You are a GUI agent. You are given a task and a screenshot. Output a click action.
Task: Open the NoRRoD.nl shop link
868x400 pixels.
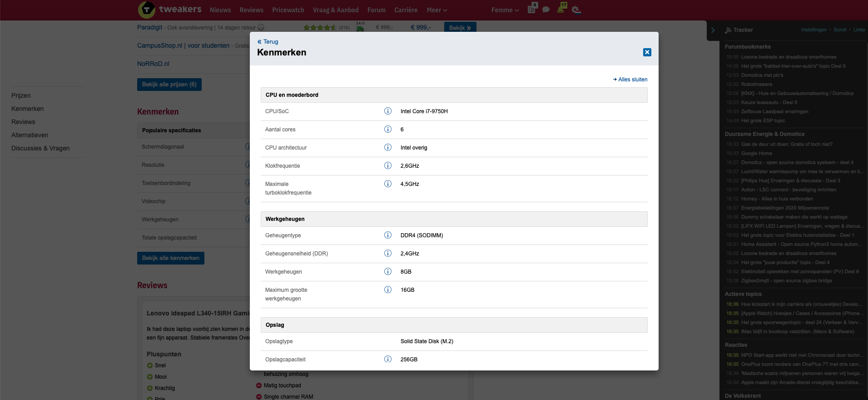tap(153, 64)
